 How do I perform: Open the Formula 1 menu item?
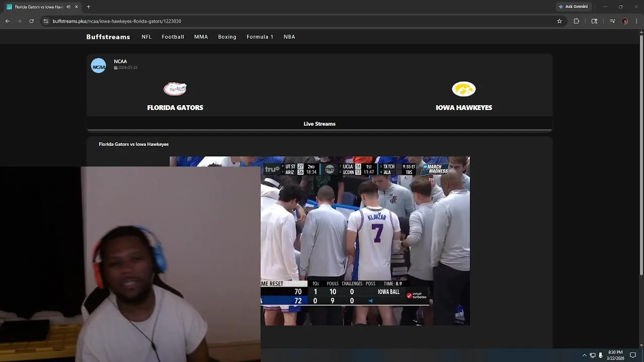pyautogui.click(x=260, y=37)
